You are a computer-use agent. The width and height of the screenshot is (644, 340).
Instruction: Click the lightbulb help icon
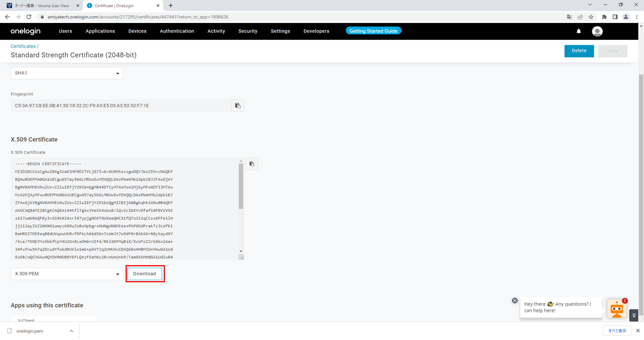[634, 315]
